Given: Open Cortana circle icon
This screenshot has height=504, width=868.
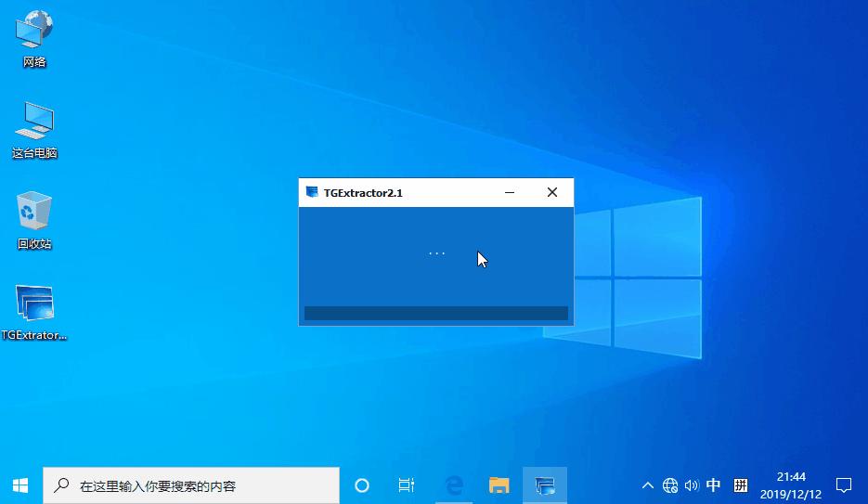Looking at the screenshot, I should [362, 485].
